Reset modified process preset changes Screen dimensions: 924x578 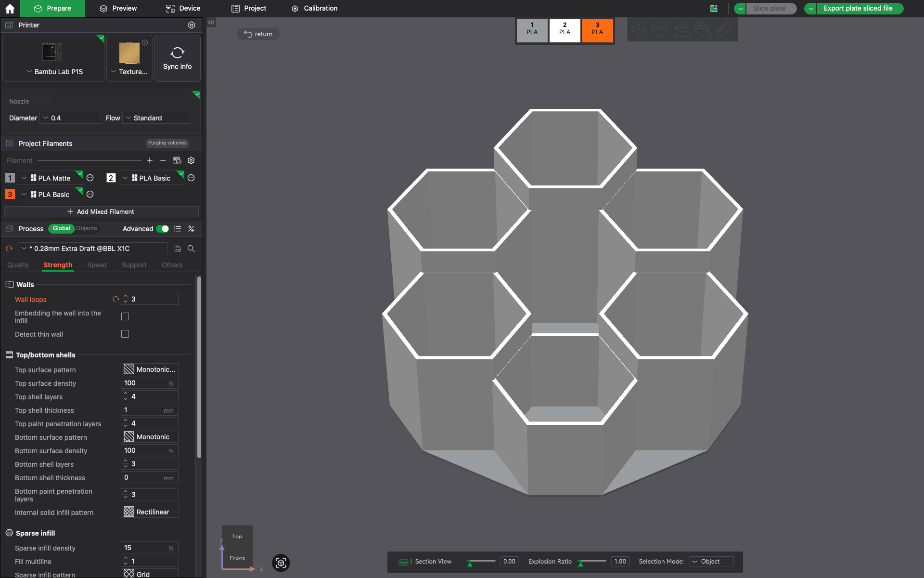click(9, 249)
